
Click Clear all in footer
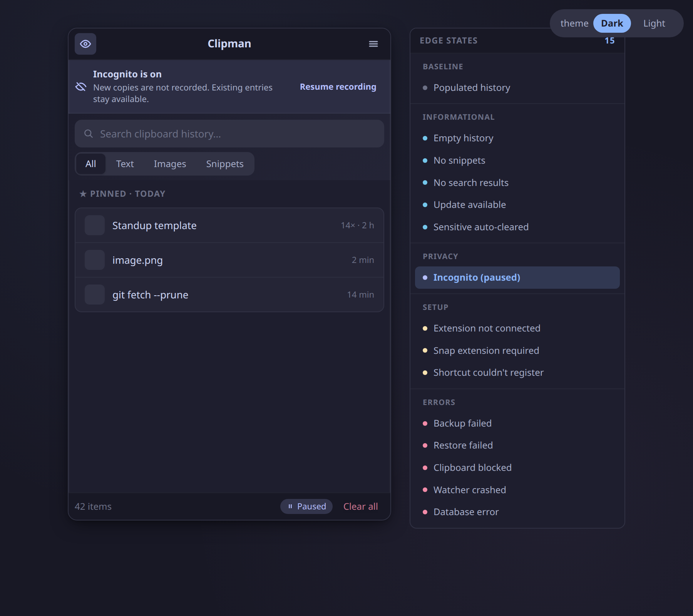pyautogui.click(x=361, y=507)
